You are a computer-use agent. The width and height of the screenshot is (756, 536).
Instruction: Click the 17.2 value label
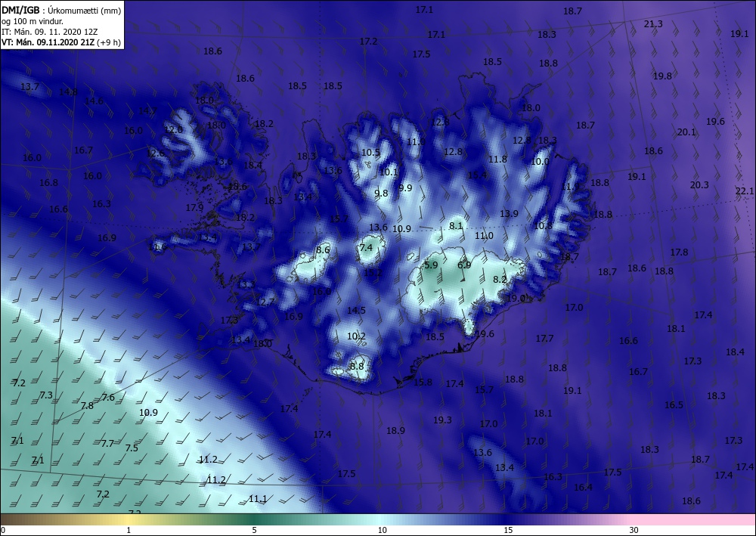pos(368,42)
